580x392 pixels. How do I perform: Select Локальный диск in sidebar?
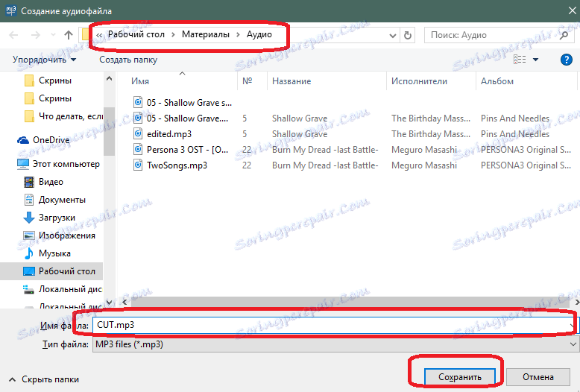[63, 289]
